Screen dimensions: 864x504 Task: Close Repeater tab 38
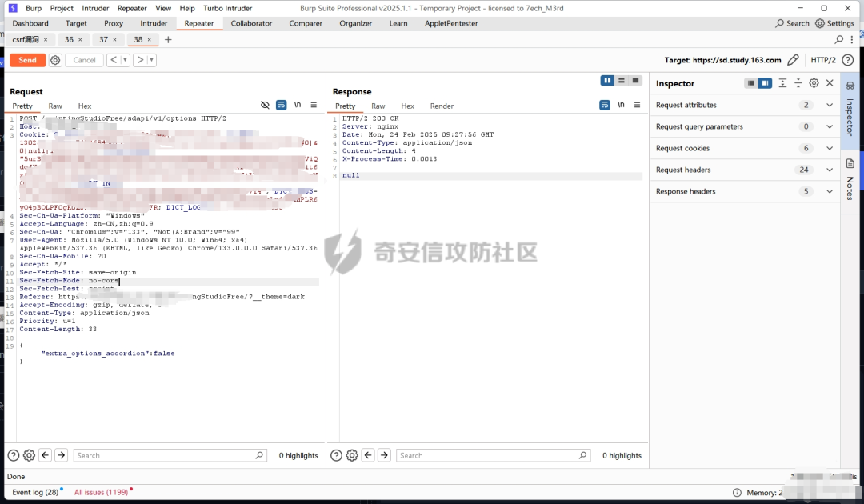(x=150, y=40)
